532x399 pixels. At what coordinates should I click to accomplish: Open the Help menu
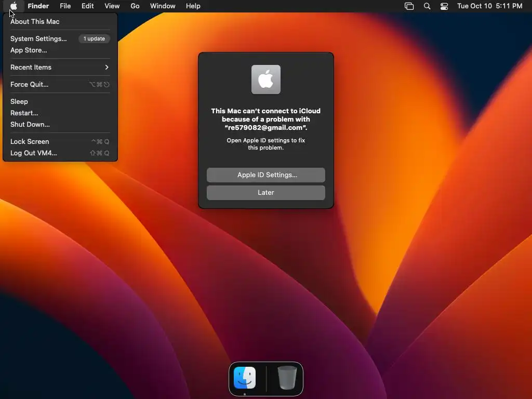pyautogui.click(x=193, y=6)
